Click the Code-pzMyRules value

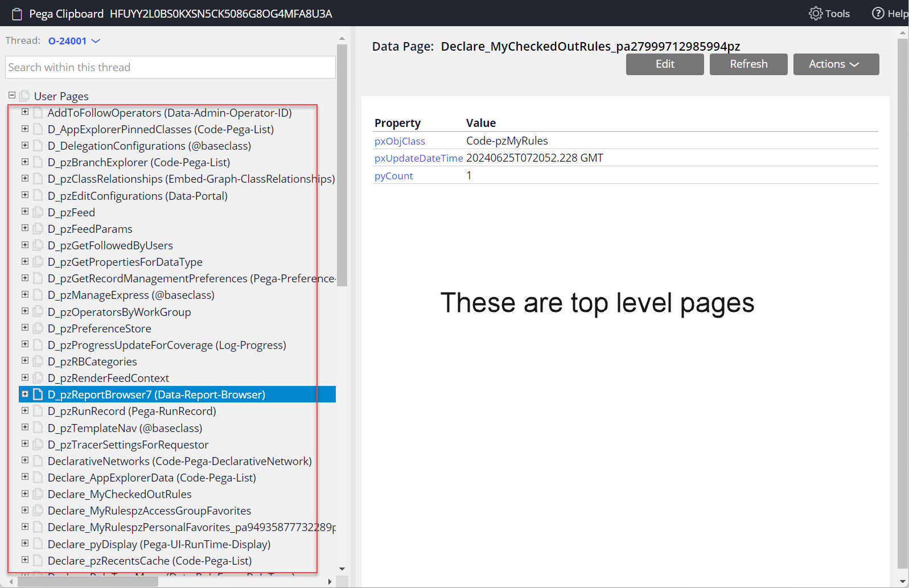pos(507,141)
